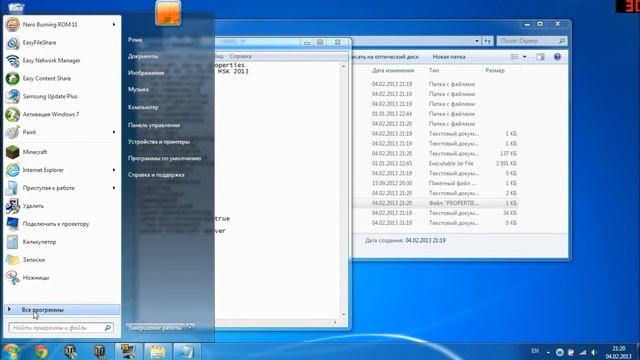
Task: Open Explorer address bar history dropdown
Action: [x=477, y=41]
